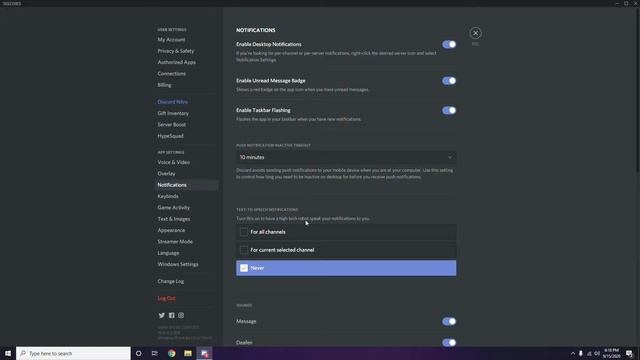Select the Never text-to-speech option
The image size is (640, 360).
(x=346, y=268)
